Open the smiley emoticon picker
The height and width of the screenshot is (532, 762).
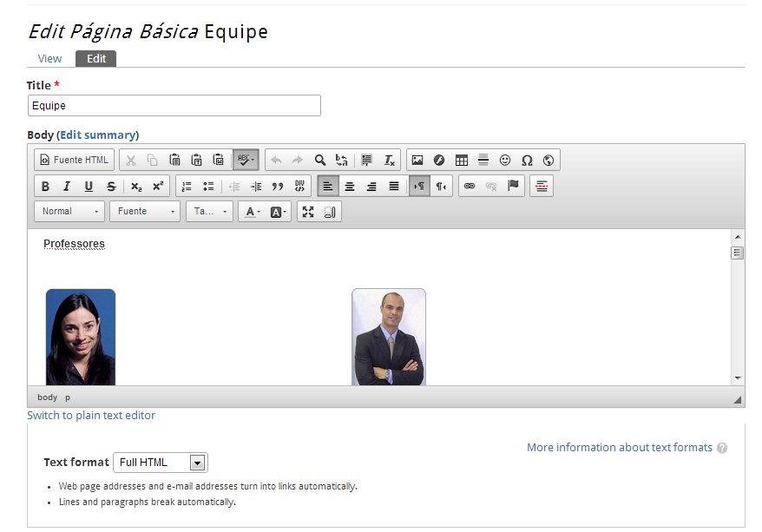(x=505, y=160)
